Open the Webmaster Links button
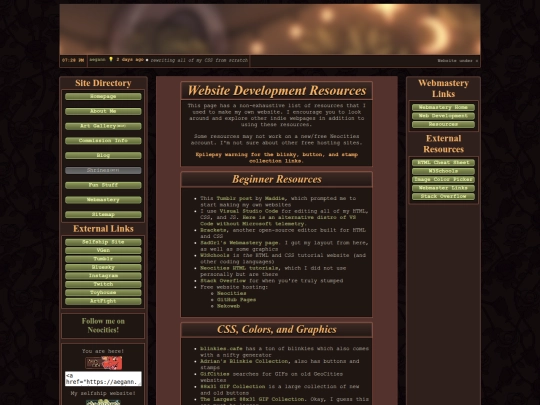Viewport: 540px width, 405px height. click(443, 188)
